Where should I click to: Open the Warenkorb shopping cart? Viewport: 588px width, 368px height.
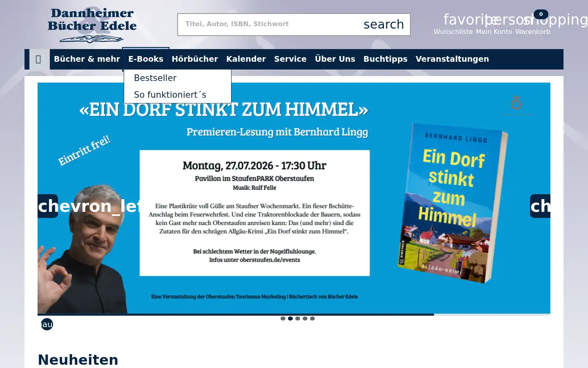tap(532, 25)
